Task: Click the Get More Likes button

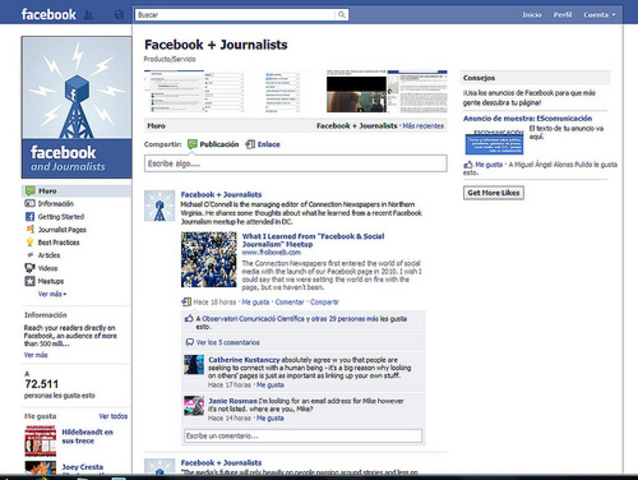Action: 494,193
